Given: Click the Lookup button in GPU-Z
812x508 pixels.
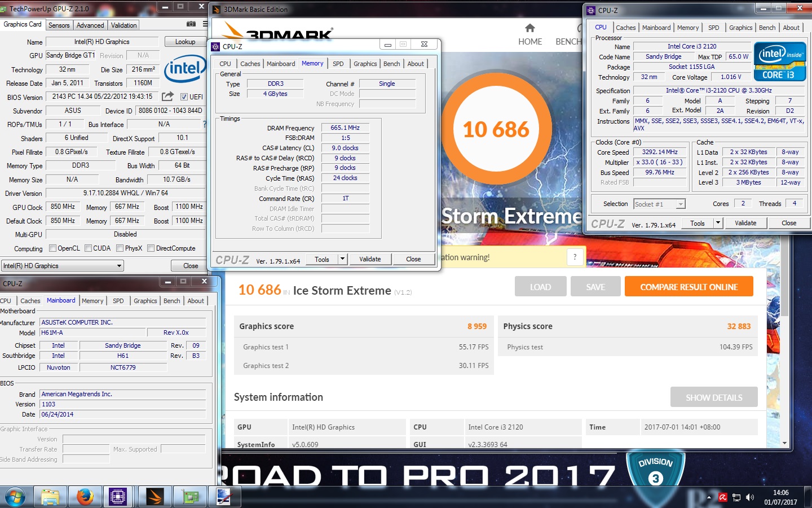Looking at the screenshot, I should click(185, 42).
